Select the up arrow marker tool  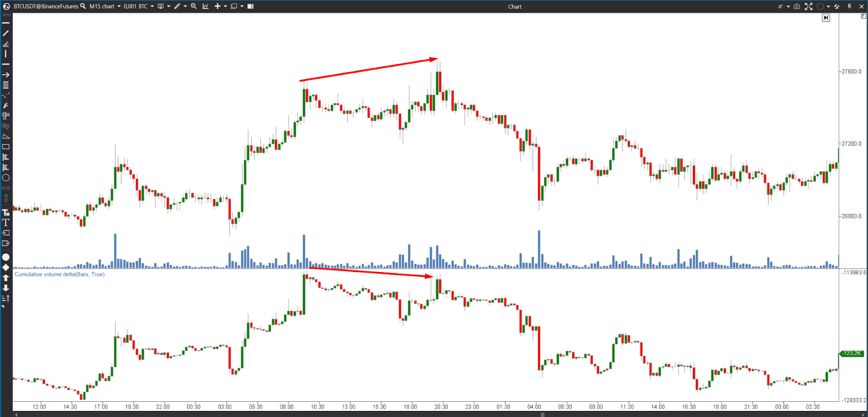(x=6, y=277)
